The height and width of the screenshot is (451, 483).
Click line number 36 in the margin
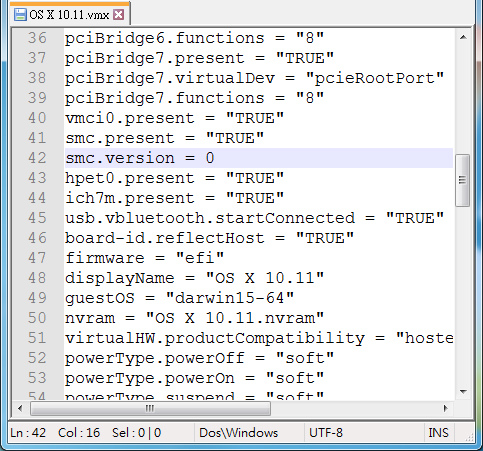click(37, 38)
